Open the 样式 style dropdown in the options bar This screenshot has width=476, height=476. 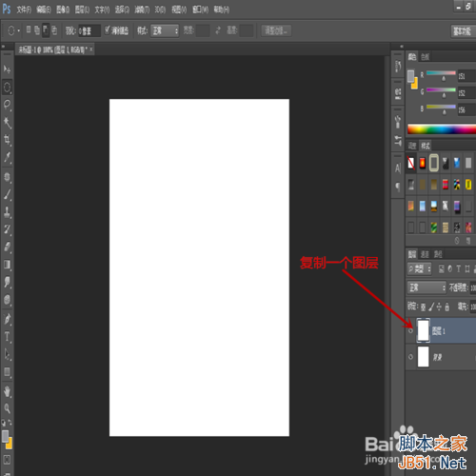coord(165,30)
